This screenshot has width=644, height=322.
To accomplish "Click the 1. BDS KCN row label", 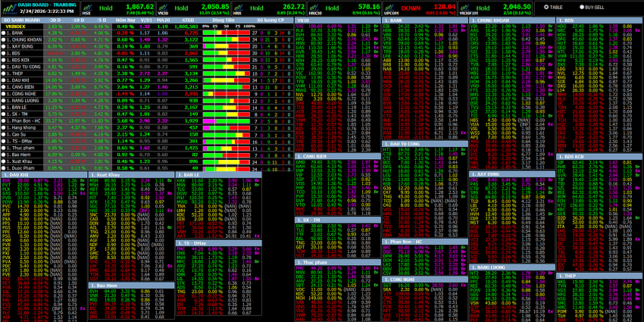I will pyautogui.click(x=23, y=60).
